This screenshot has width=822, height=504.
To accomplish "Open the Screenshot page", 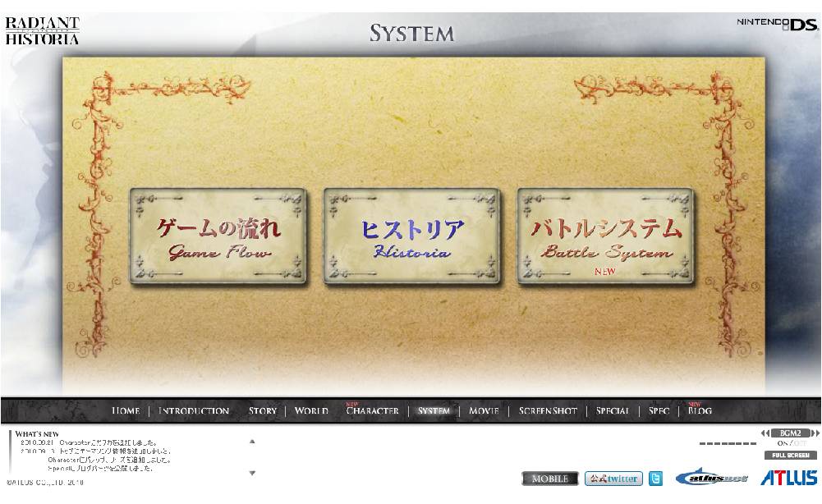I will tap(548, 410).
